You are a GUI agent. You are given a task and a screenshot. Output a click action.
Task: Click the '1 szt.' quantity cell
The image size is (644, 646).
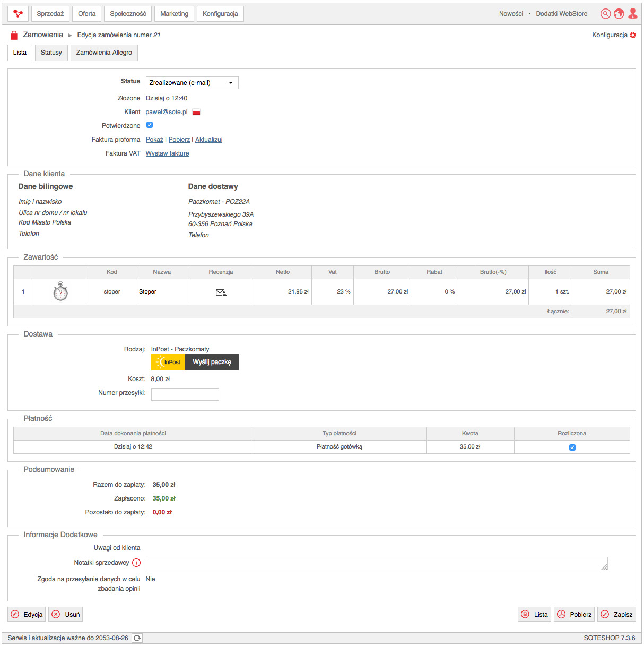(551, 292)
